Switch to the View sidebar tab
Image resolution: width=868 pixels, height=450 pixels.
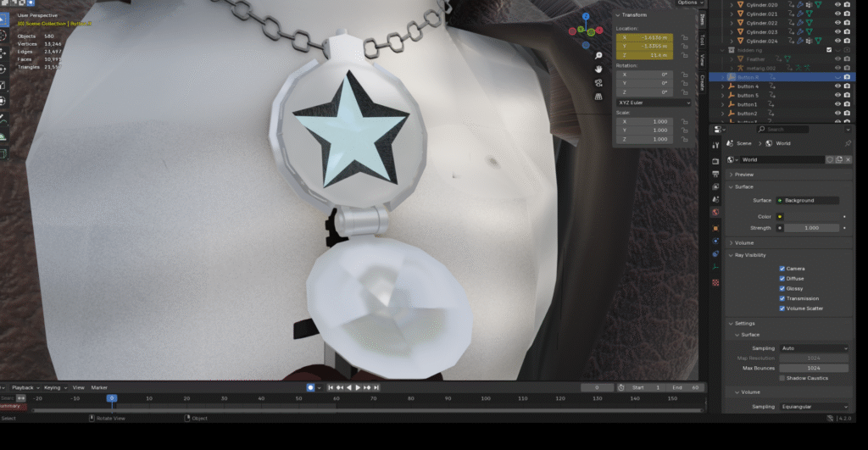click(702, 60)
